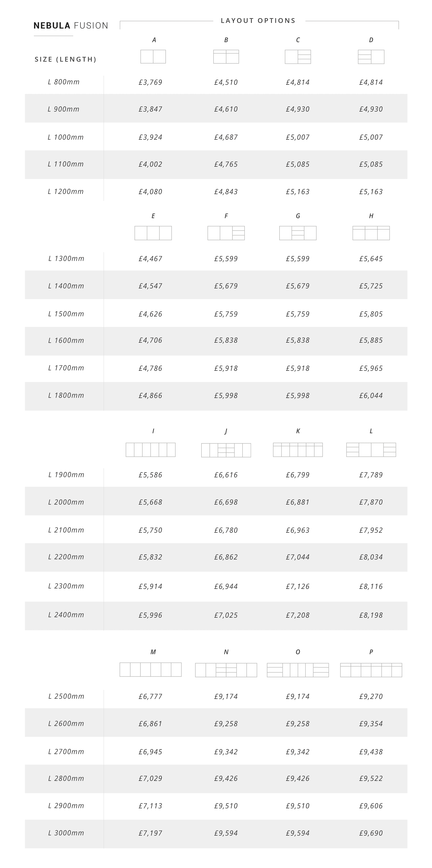The image size is (432, 868).
Task: Select the layout H diagram icon
Action: pyautogui.click(x=371, y=233)
